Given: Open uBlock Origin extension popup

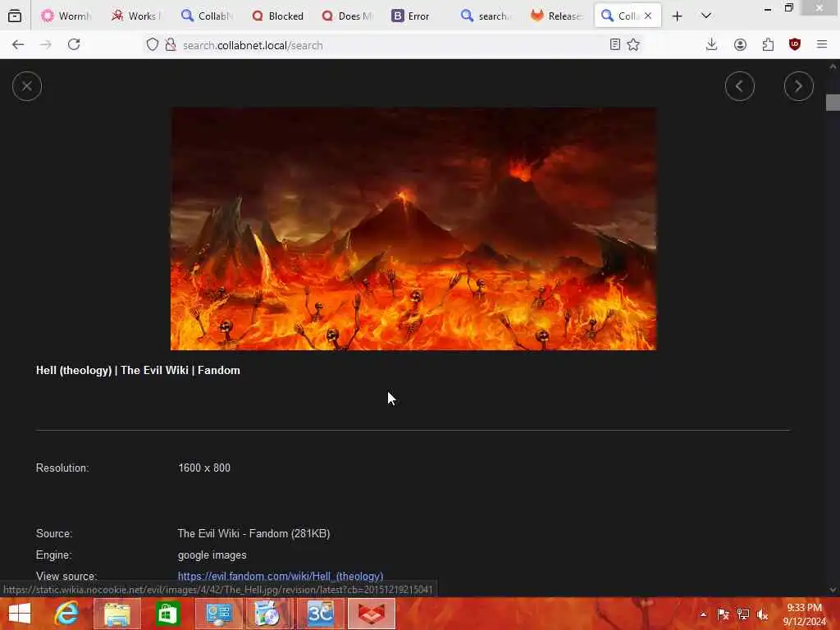Looking at the screenshot, I should coord(794,45).
